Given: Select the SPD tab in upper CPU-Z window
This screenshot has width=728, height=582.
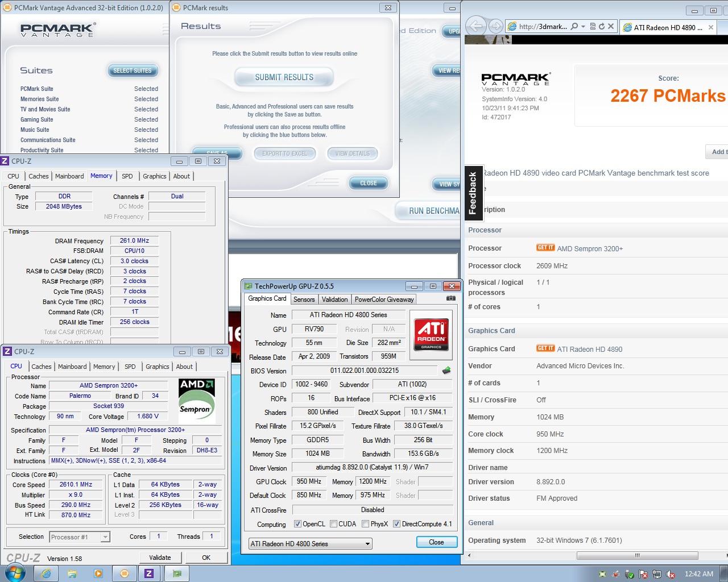Looking at the screenshot, I should (x=127, y=176).
